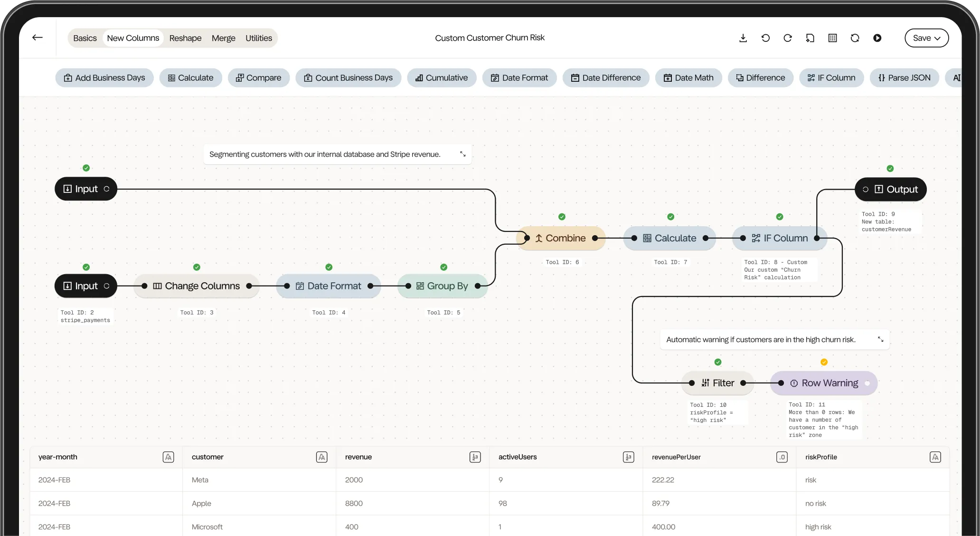Image resolution: width=980 pixels, height=536 pixels.
Task: Click the download icon in top toolbar
Action: point(743,38)
